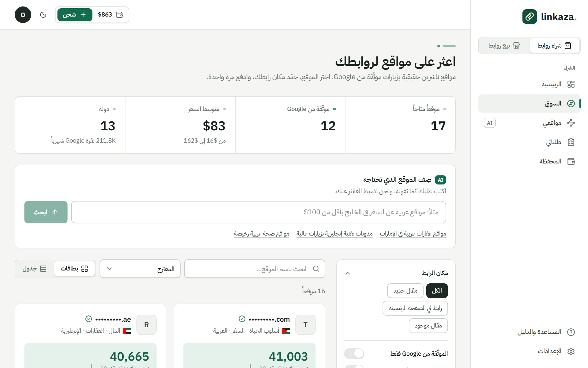This screenshot has height=368, width=588.
Task: Choose suggestion مواقع صحة عربية رخيصة
Action: click(262, 234)
